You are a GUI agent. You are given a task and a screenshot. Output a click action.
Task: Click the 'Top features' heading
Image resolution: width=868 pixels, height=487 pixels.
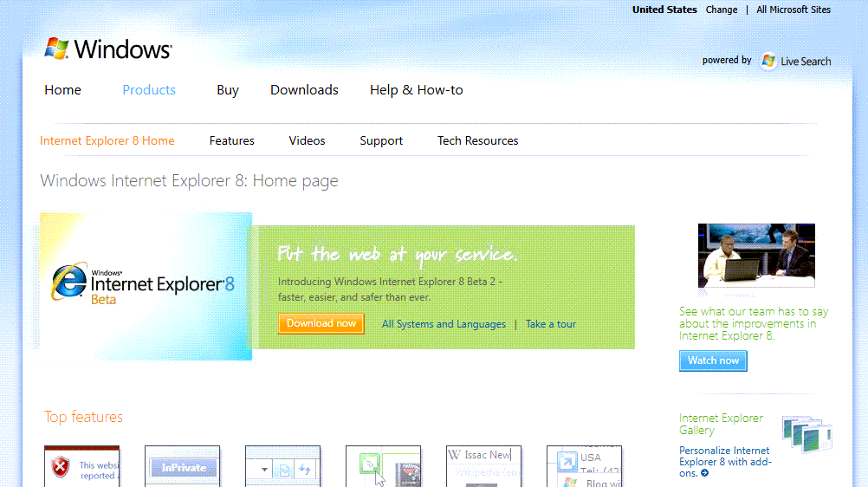click(83, 417)
